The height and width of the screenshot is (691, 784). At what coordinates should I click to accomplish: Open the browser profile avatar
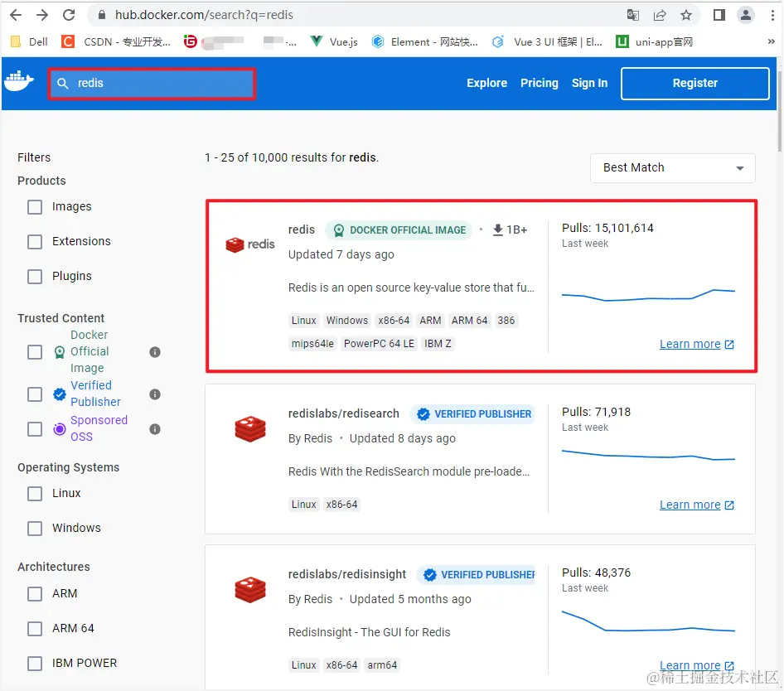click(x=746, y=15)
